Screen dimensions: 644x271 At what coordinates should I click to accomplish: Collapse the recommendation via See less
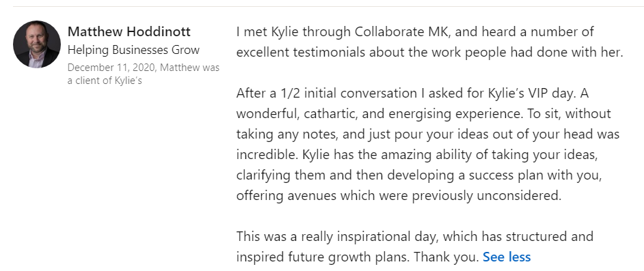tap(507, 257)
